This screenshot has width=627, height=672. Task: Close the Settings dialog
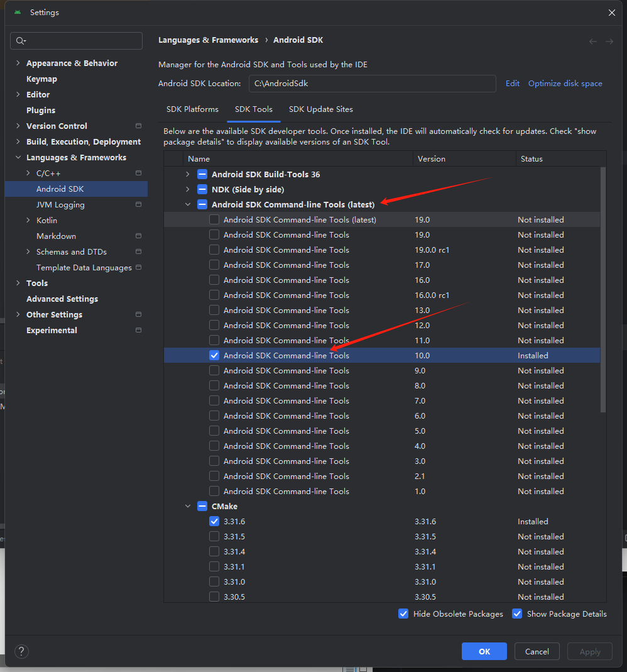[x=611, y=13]
